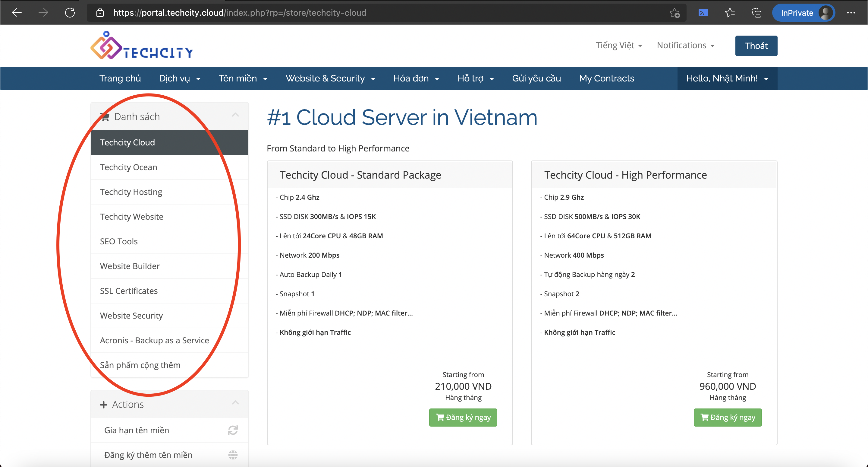This screenshot has width=868, height=467.
Task: Click the Thoát logout button
Action: 756,46
